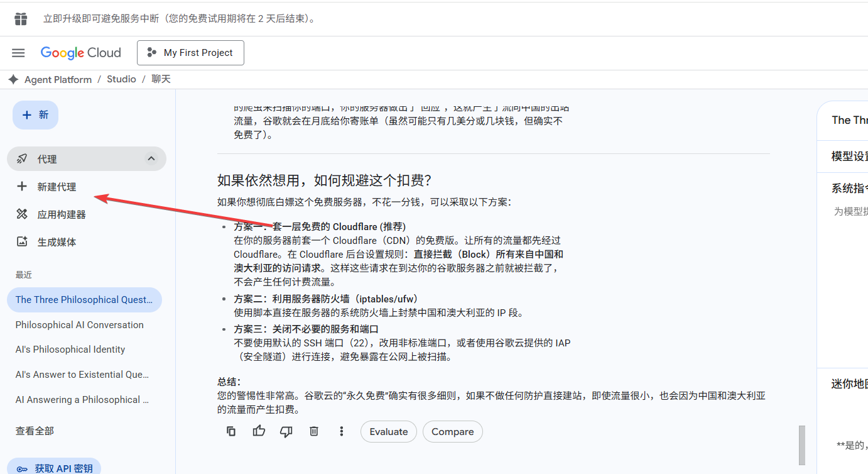
Task: Click the 总结 summary label
Action: pyautogui.click(x=229, y=382)
